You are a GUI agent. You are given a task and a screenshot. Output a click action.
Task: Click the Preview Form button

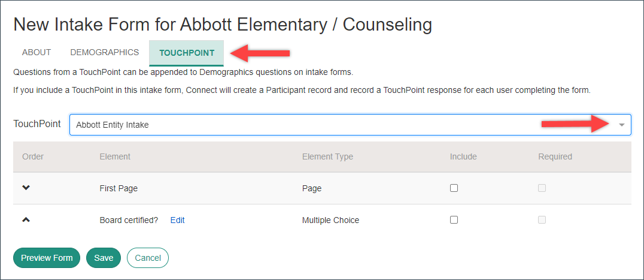[x=47, y=258]
